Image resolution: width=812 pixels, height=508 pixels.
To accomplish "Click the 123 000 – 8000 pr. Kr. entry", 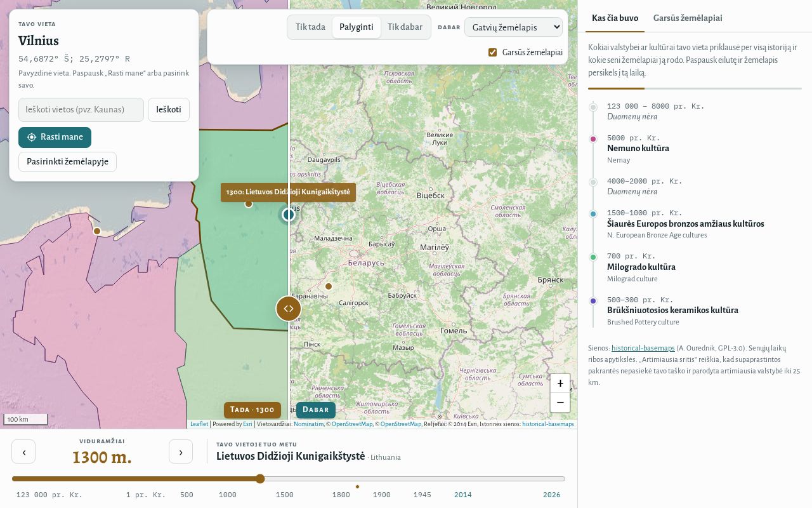I will click(x=695, y=111).
